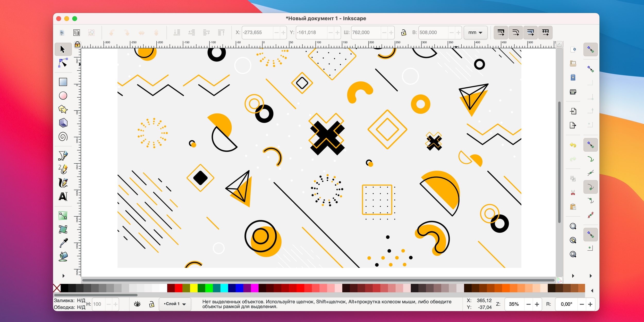This screenshot has height=322, width=644.
Task: Select the Star and polygon tool
Action: (63, 109)
